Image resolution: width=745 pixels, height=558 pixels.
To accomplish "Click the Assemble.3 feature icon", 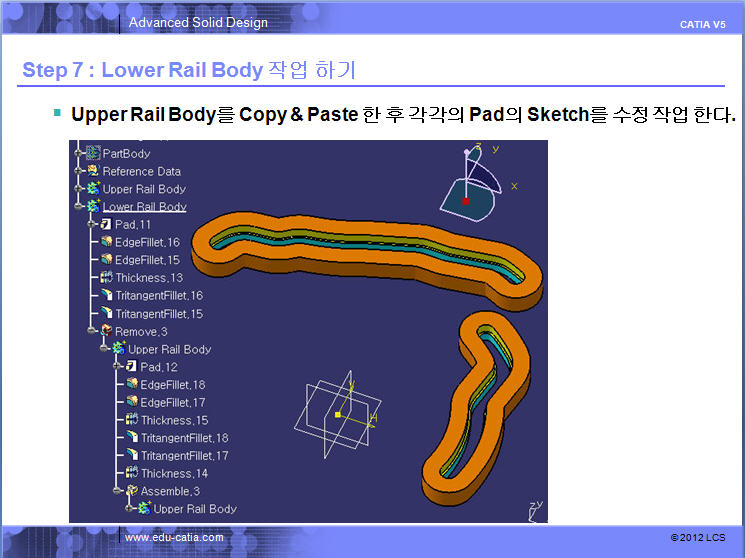I will click(x=132, y=491).
